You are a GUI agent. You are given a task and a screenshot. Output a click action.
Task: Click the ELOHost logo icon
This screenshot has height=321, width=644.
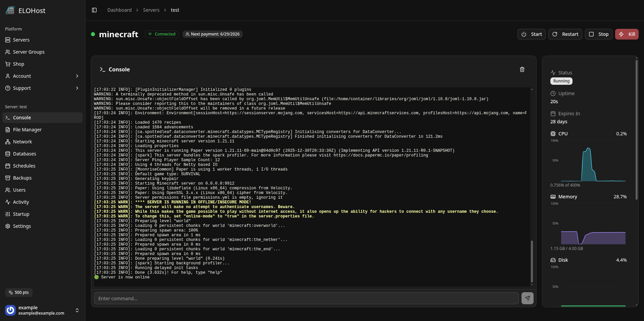[x=10, y=10]
